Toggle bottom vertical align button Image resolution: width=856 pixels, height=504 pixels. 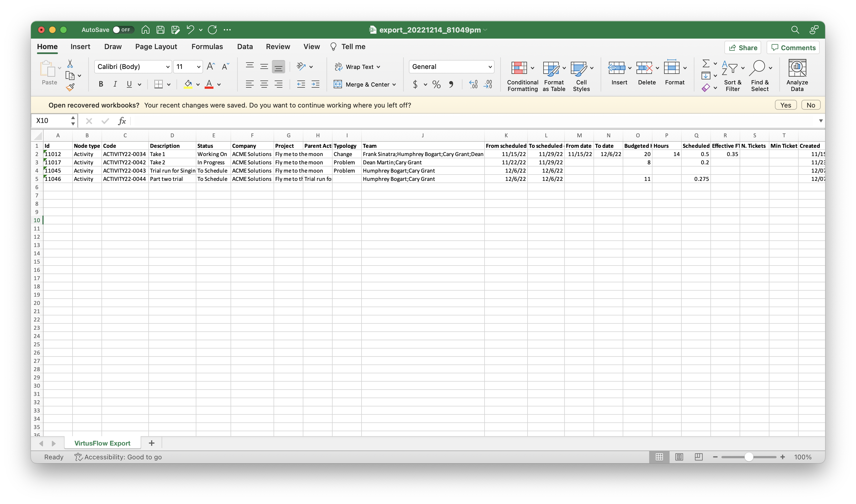(x=278, y=66)
